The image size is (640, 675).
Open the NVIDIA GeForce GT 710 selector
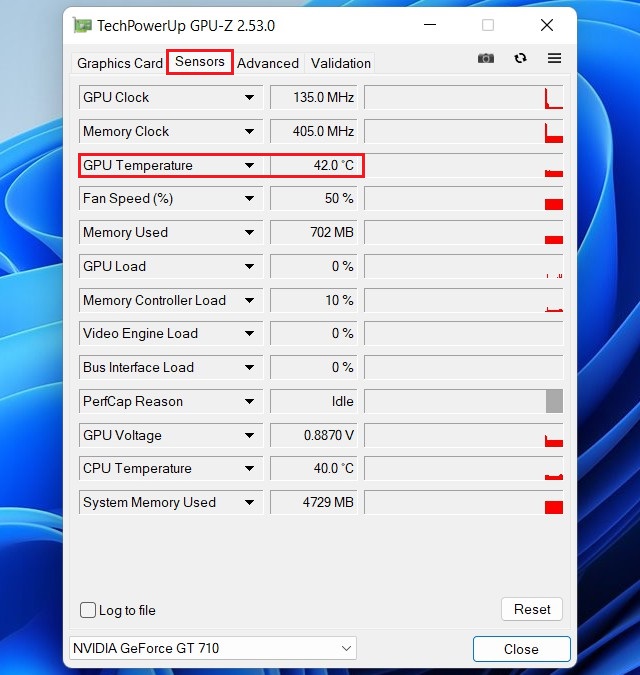(213, 648)
